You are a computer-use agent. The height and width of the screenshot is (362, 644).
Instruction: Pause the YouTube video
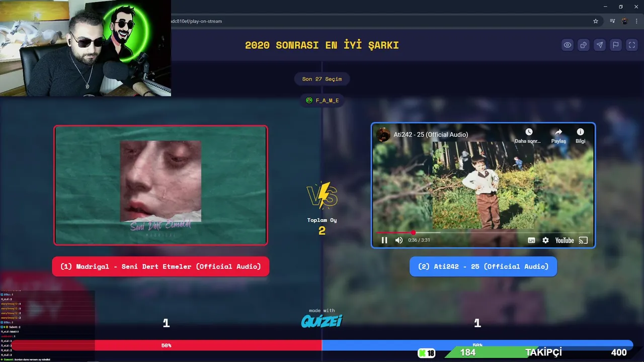click(x=384, y=240)
